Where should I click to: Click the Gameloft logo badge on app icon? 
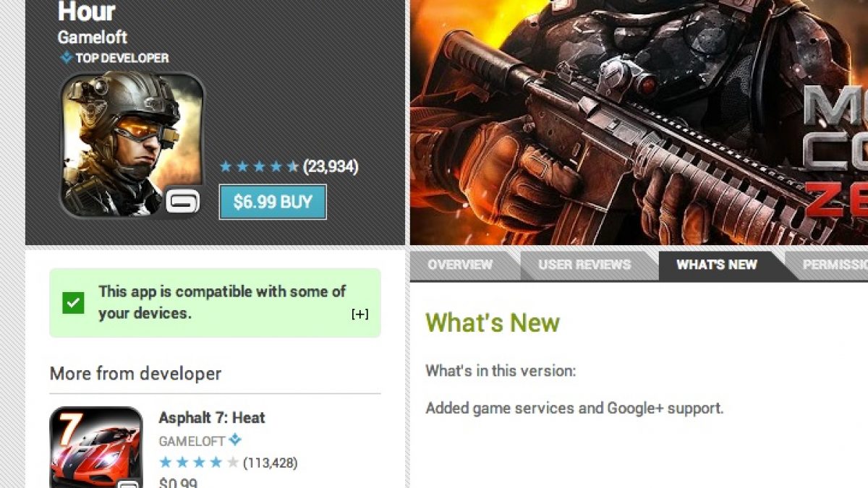click(x=182, y=201)
